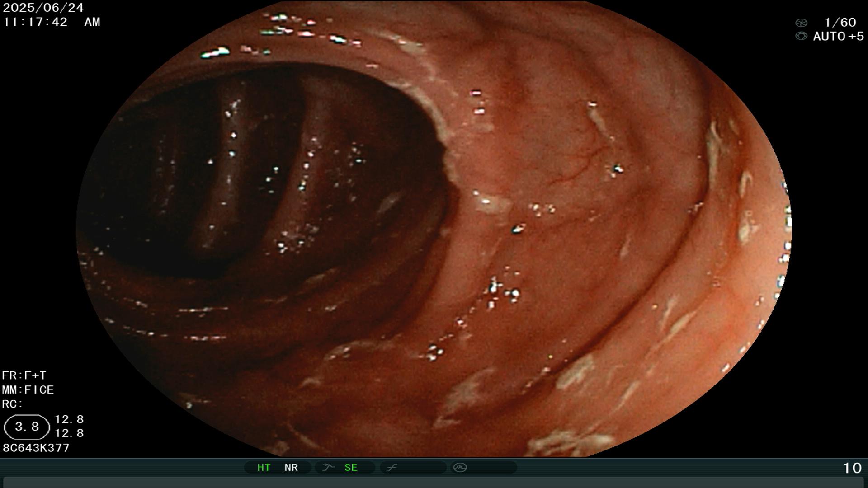Click the circled 3.8 scope value
Screen dimensions: 868x488
click(27, 427)
